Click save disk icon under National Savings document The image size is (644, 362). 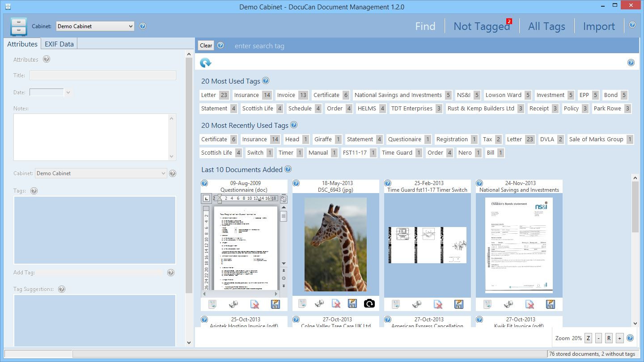point(551,304)
